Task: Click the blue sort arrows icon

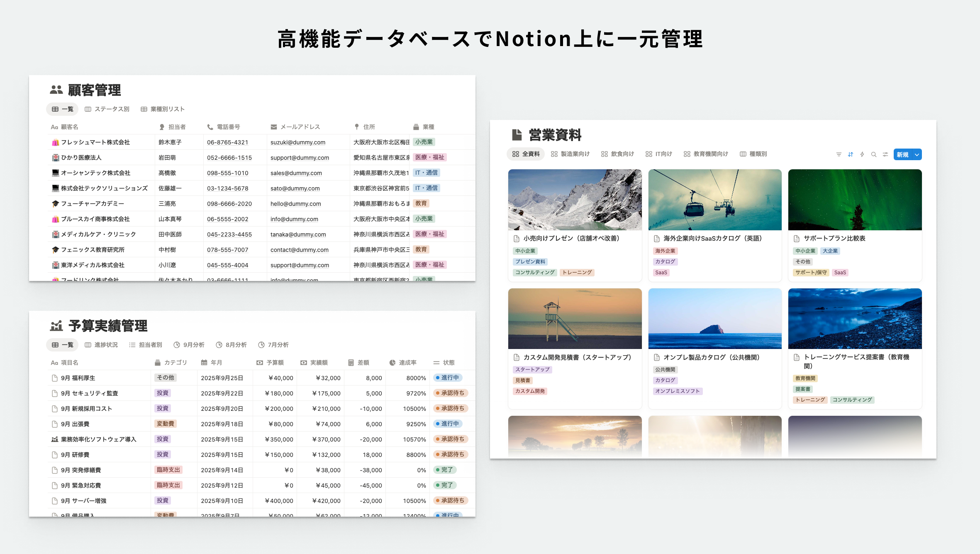Action: click(851, 154)
